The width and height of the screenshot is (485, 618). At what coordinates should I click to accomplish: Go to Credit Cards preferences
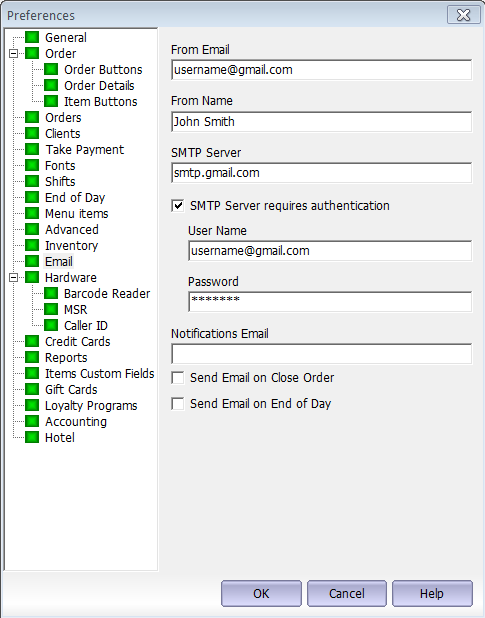coord(78,341)
